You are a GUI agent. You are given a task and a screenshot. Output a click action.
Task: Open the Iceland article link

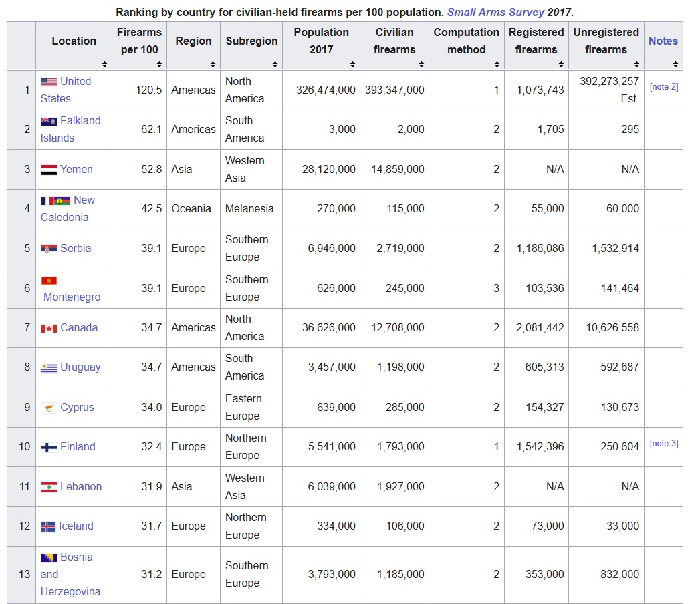[76, 526]
